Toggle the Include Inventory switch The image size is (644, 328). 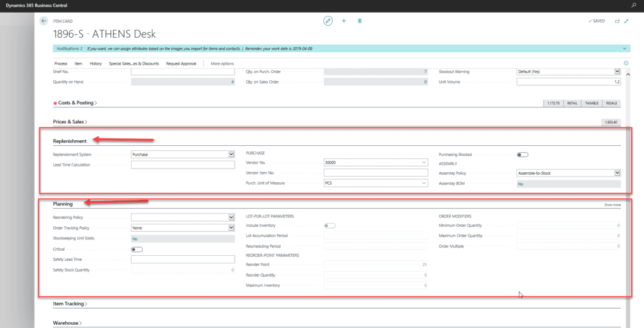tap(329, 225)
